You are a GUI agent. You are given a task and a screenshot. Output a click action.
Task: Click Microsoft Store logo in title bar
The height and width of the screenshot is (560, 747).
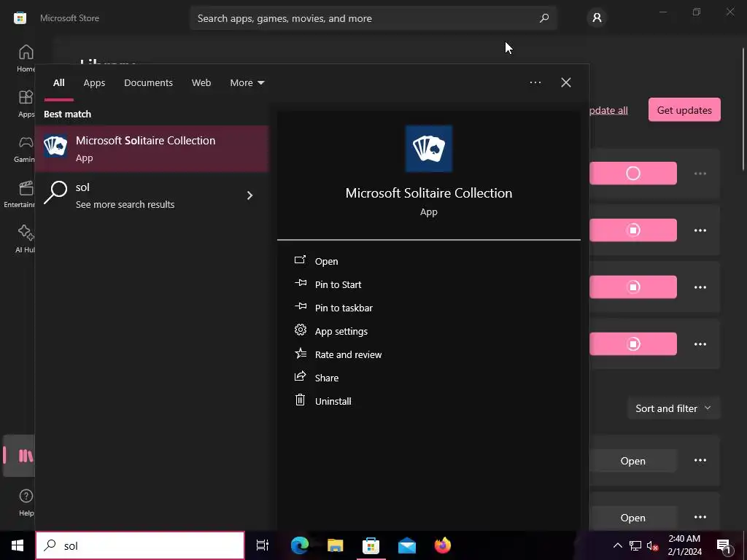(20, 18)
